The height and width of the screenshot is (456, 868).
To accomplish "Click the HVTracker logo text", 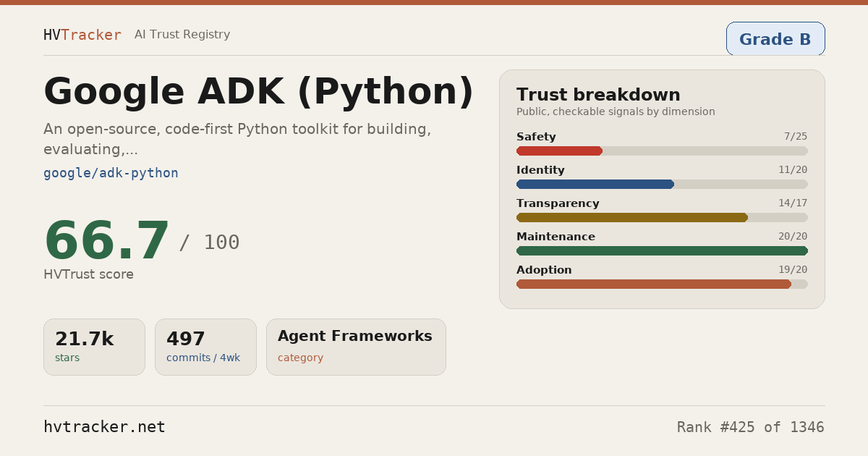I will click(82, 35).
